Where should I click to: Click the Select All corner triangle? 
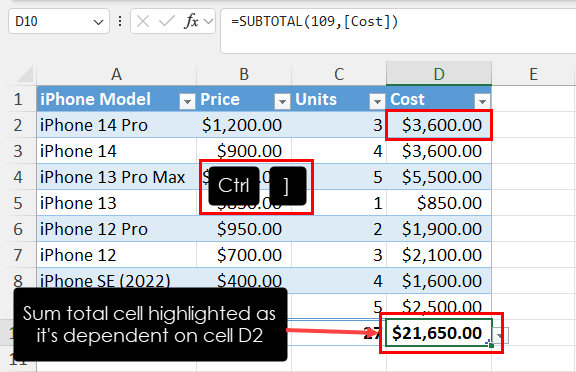click(25, 74)
